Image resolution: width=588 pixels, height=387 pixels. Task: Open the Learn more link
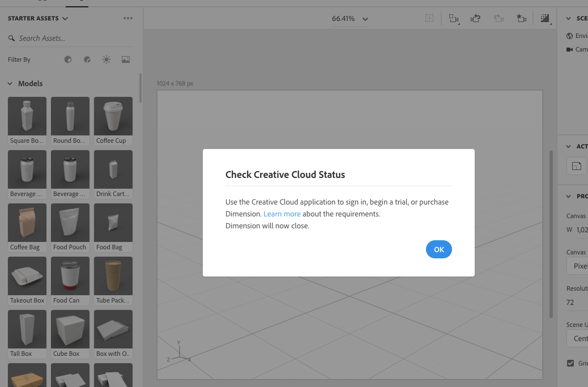(282, 214)
